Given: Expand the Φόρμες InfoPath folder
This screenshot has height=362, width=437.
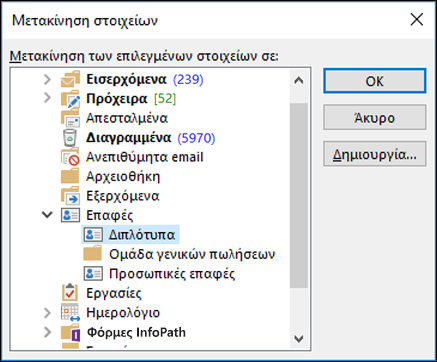Looking at the screenshot, I should [47, 332].
